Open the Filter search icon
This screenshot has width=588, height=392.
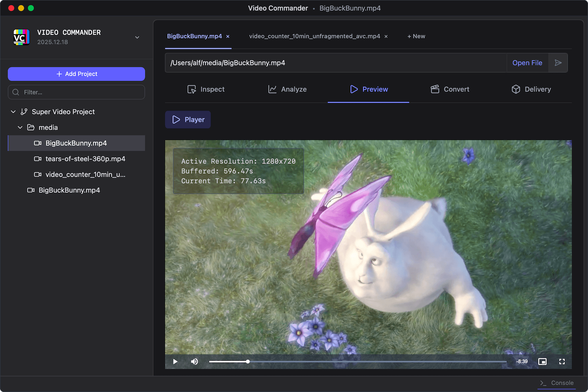coord(15,92)
